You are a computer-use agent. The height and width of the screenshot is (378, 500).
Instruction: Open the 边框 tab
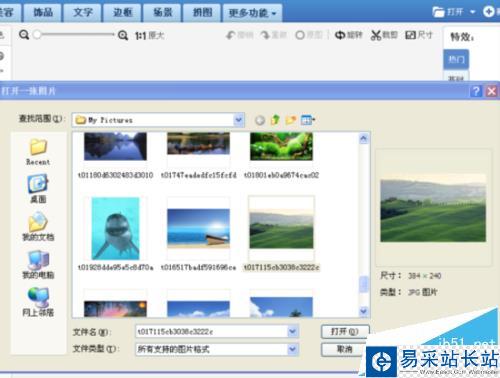123,13
